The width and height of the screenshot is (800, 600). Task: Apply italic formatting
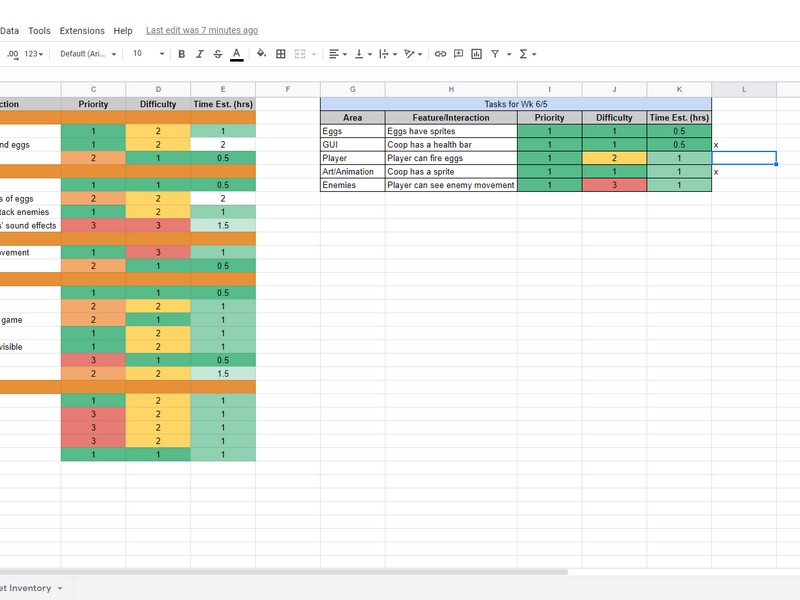click(199, 54)
